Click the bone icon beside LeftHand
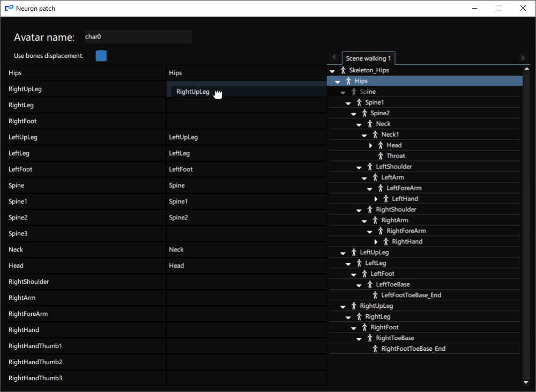Image resolution: width=536 pixels, height=392 pixels. [x=386, y=199]
